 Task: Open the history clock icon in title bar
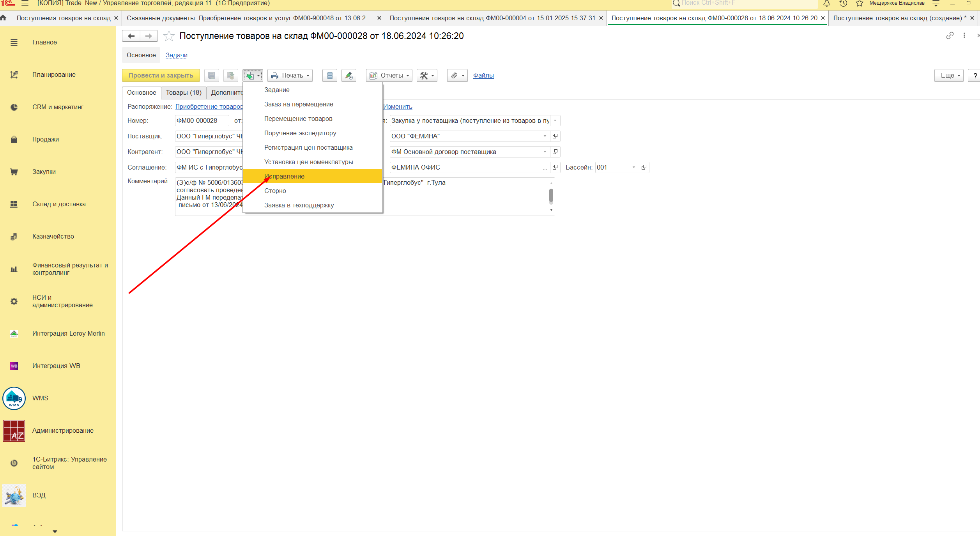pyautogui.click(x=843, y=4)
